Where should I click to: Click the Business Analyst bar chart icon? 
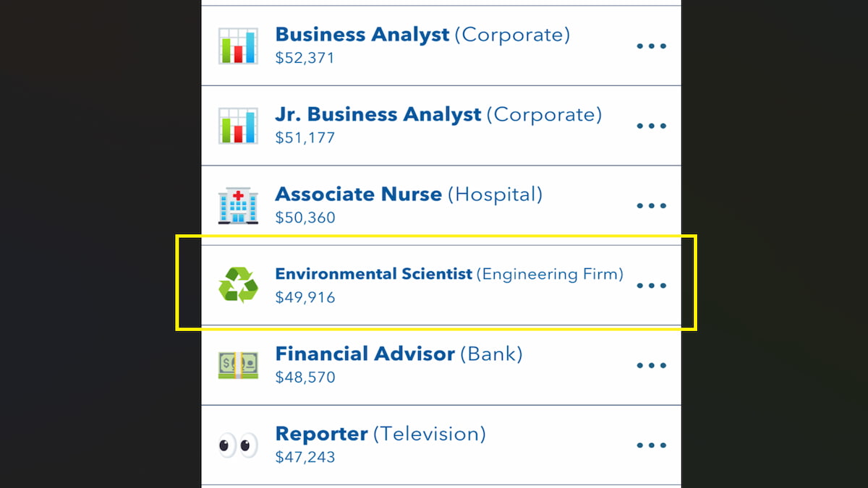(x=238, y=46)
